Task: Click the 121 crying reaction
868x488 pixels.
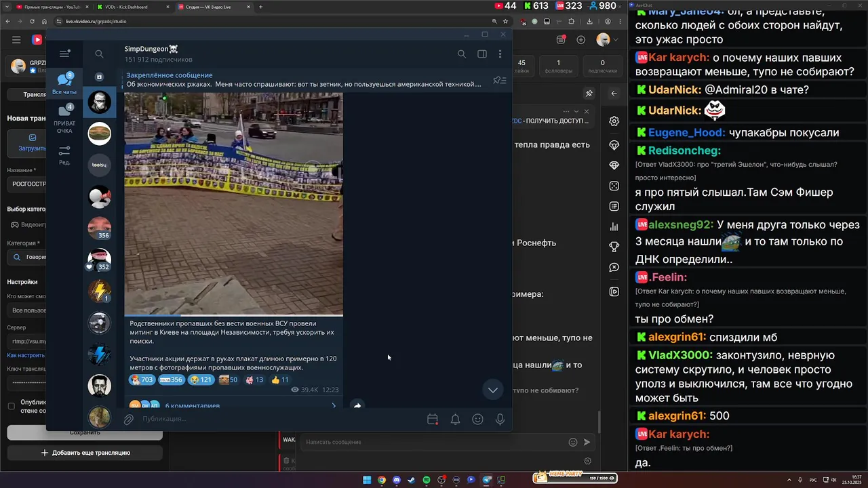Action: [201, 380]
